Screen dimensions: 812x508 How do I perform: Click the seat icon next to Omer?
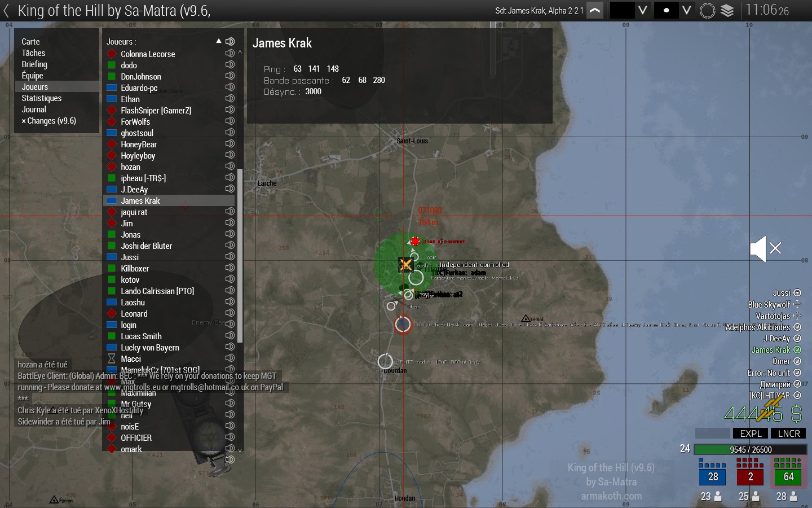797,361
